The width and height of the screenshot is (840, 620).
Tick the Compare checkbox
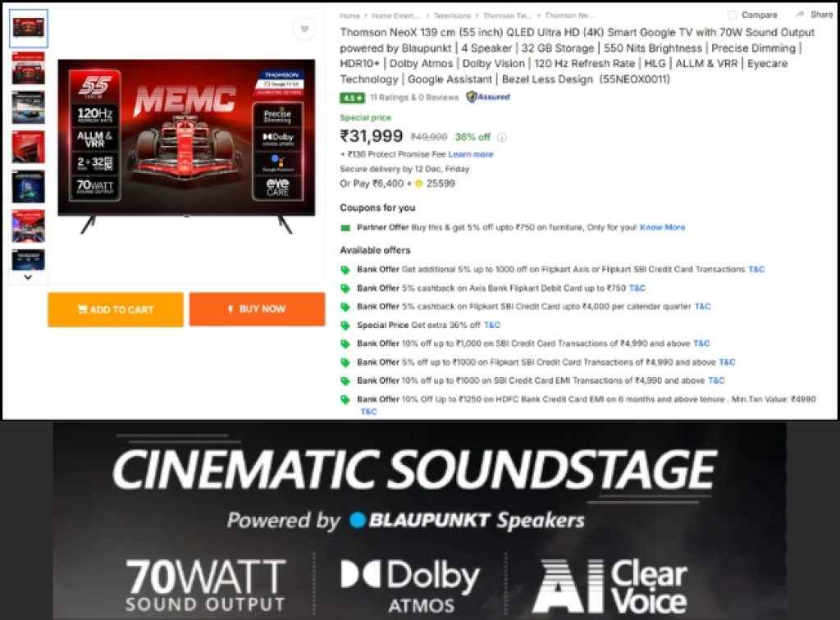click(733, 15)
